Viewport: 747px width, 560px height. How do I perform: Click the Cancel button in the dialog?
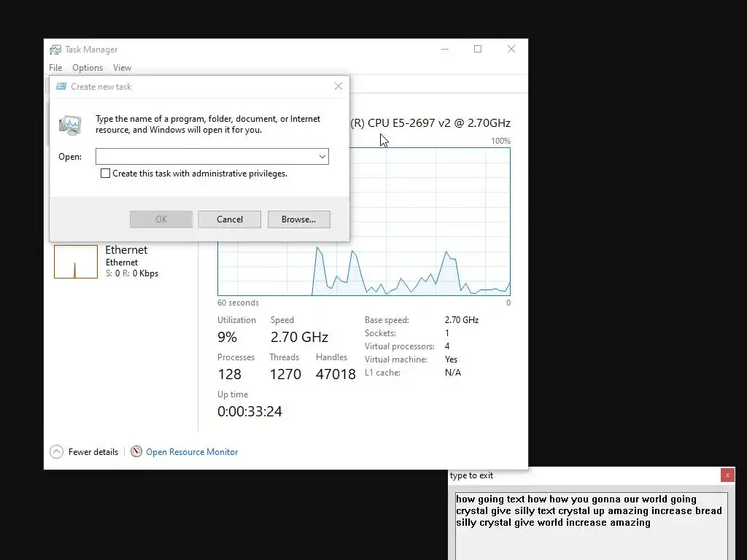point(230,219)
